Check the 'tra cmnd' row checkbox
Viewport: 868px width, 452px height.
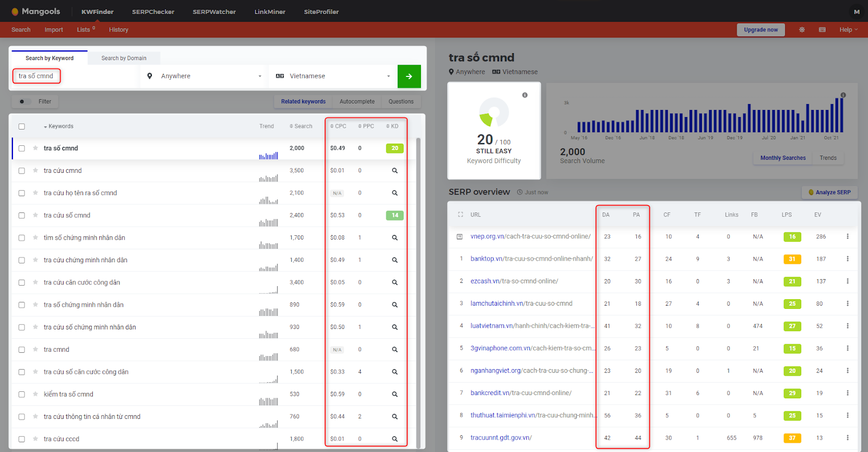point(22,350)
